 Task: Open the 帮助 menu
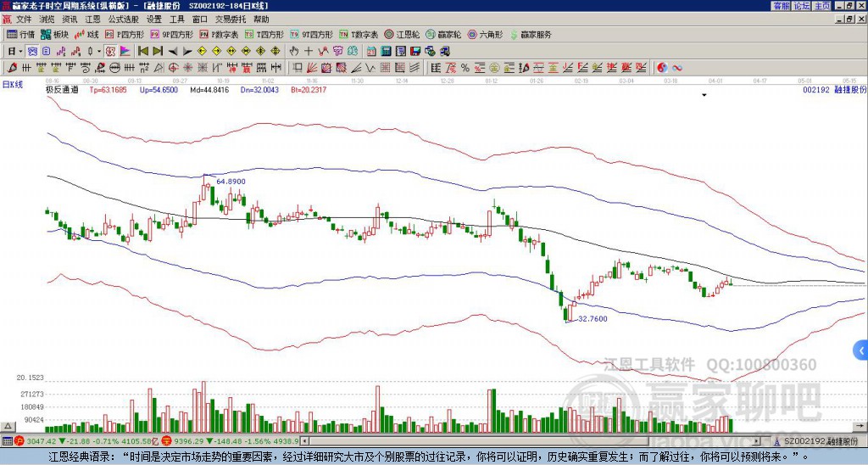pyautogui.click(x=261, y=20)
